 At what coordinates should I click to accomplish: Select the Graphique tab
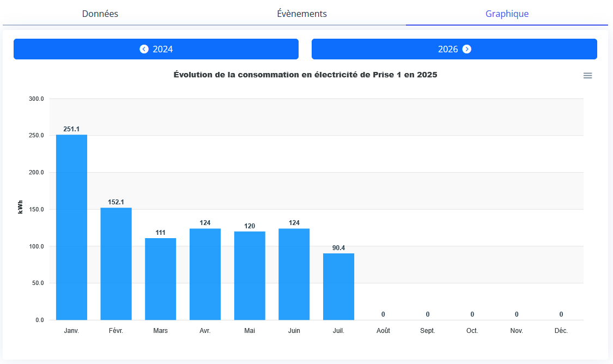(x=507, y=14)
